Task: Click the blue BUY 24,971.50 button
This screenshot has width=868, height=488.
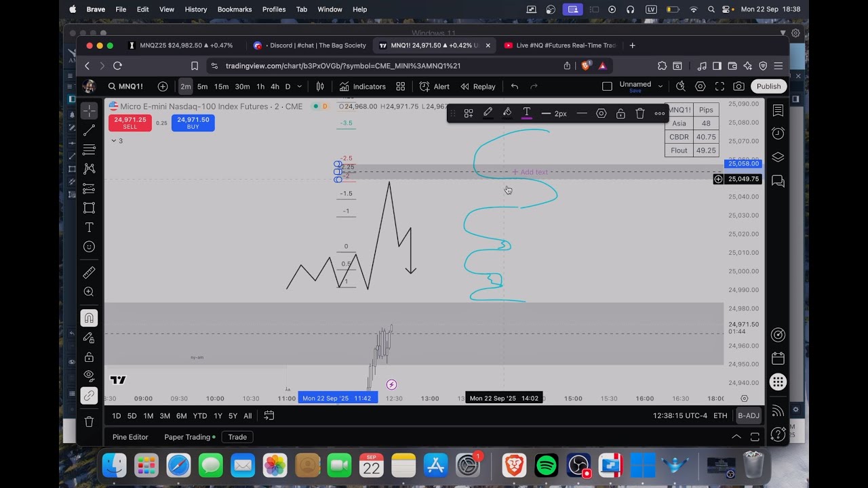Action: click(193, 123)
